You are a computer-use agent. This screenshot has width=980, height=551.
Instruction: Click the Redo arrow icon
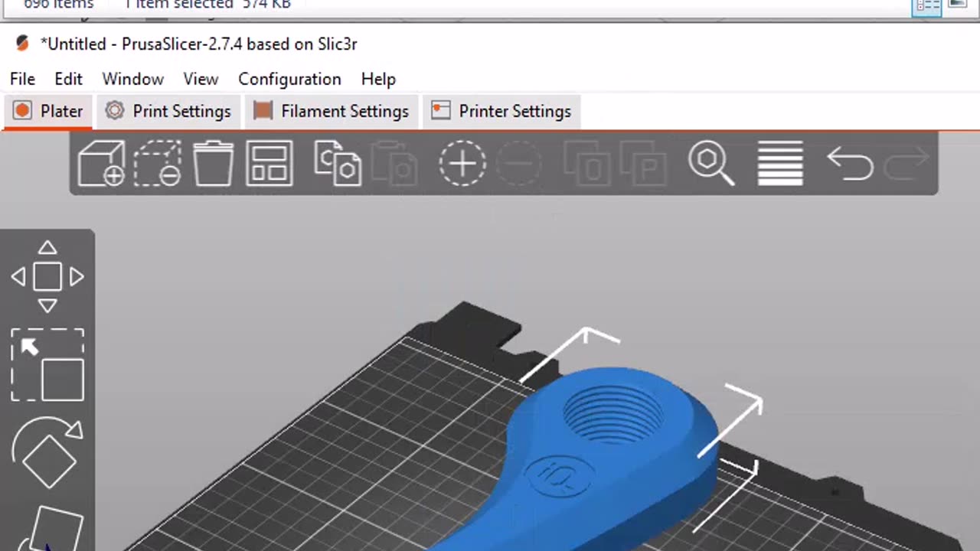click(906, 163)
